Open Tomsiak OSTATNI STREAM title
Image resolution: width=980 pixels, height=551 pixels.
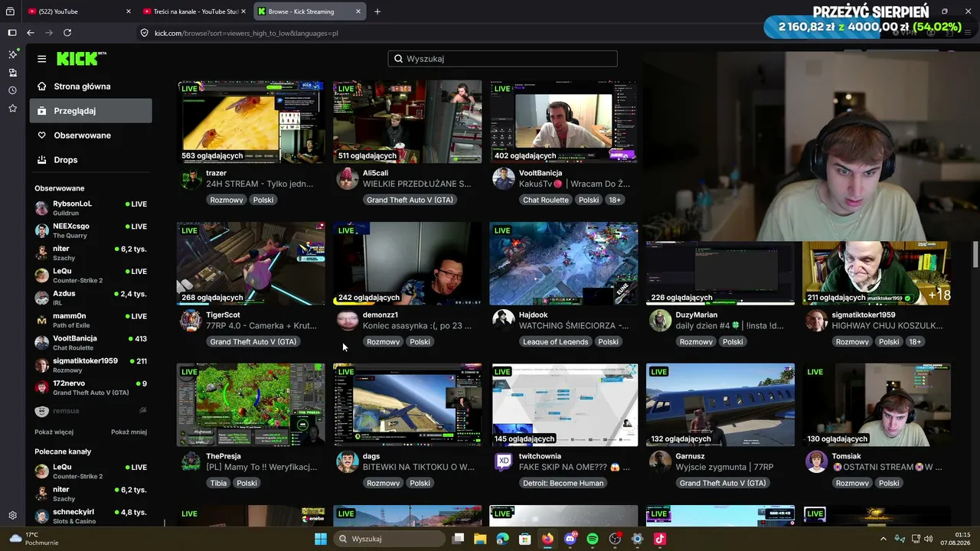(x=887, y=467)
